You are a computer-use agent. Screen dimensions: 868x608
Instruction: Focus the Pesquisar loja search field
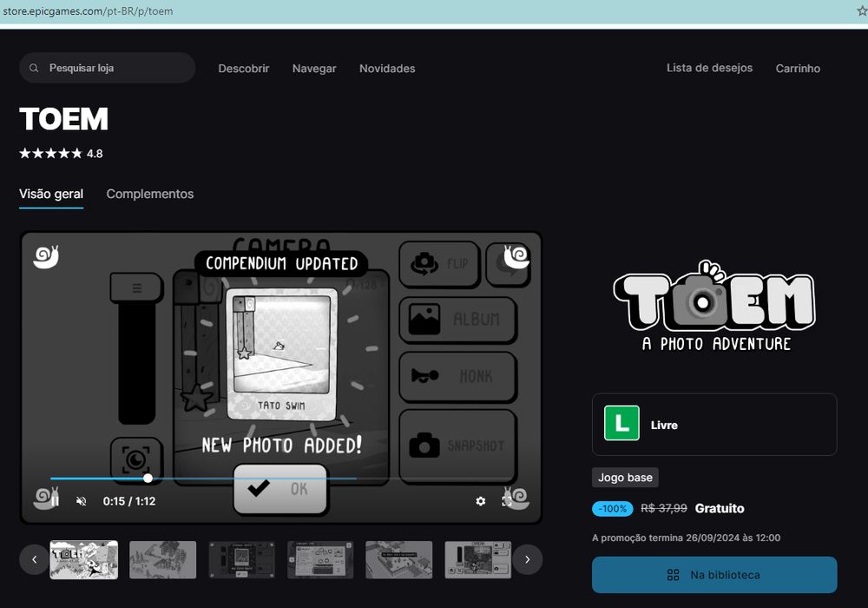(x=107, y=68)
